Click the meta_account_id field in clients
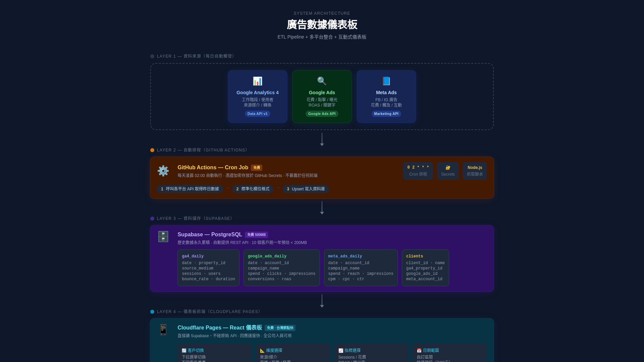Screen dimensions: 644x362 coord(424,279)
